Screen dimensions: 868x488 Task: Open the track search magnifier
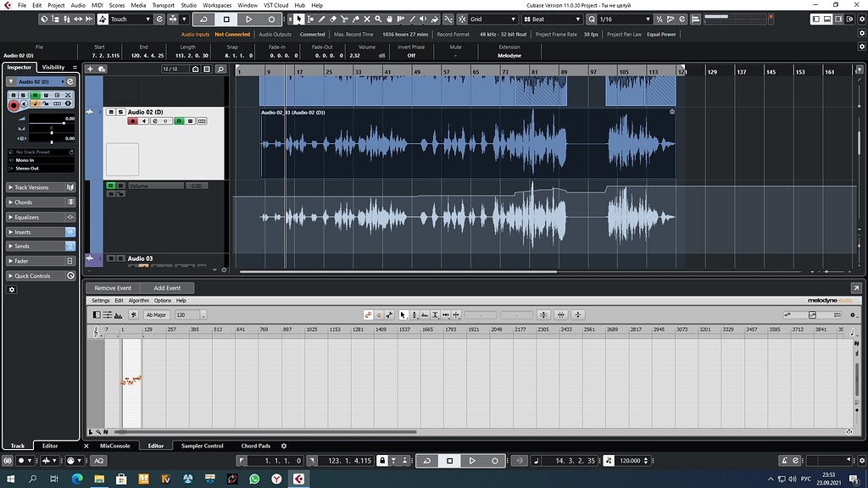tap(220, 69)
